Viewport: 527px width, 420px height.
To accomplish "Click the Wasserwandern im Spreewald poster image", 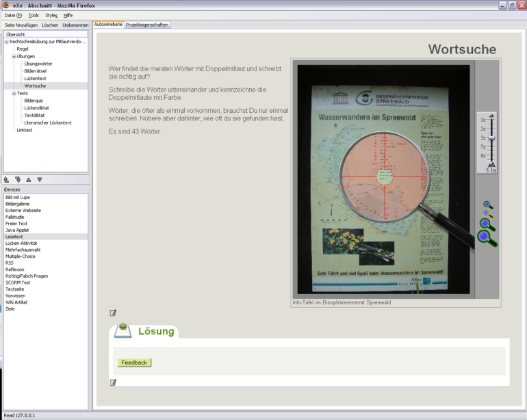I will [x=380, y=188].
